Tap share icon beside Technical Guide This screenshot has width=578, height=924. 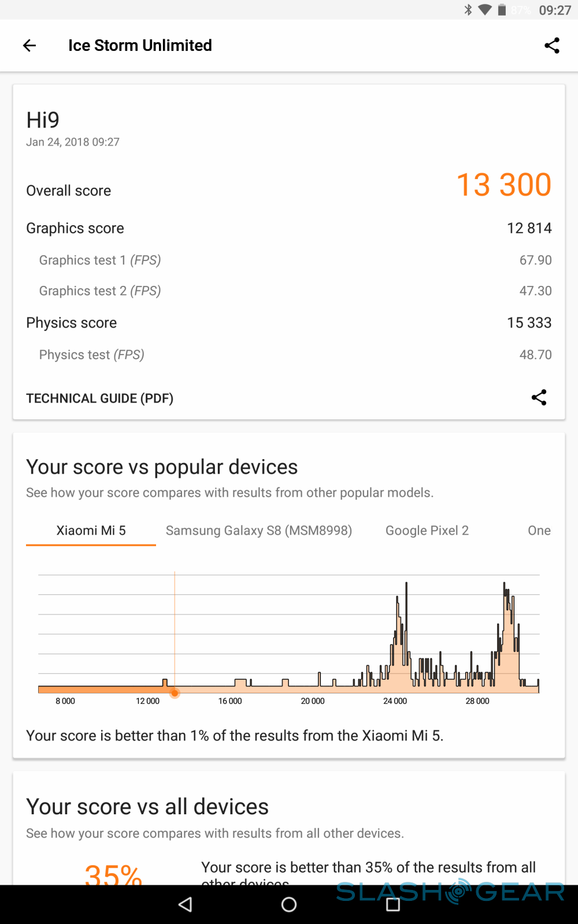tap(539, 397)
